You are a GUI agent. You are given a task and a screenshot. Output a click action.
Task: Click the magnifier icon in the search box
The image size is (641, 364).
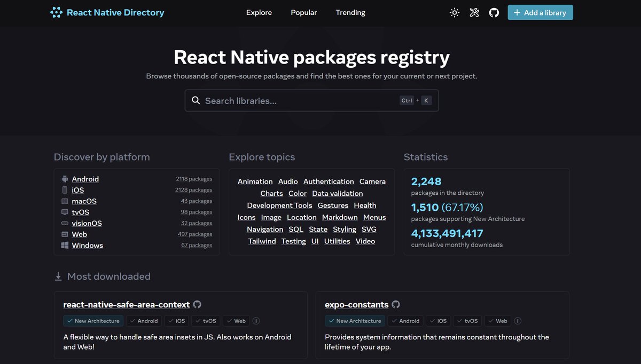tap(196, 100)
